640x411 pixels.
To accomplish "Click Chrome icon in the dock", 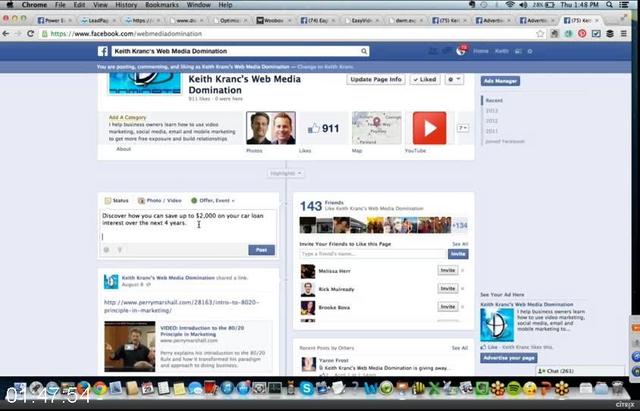I will click(x=100, y=388).
